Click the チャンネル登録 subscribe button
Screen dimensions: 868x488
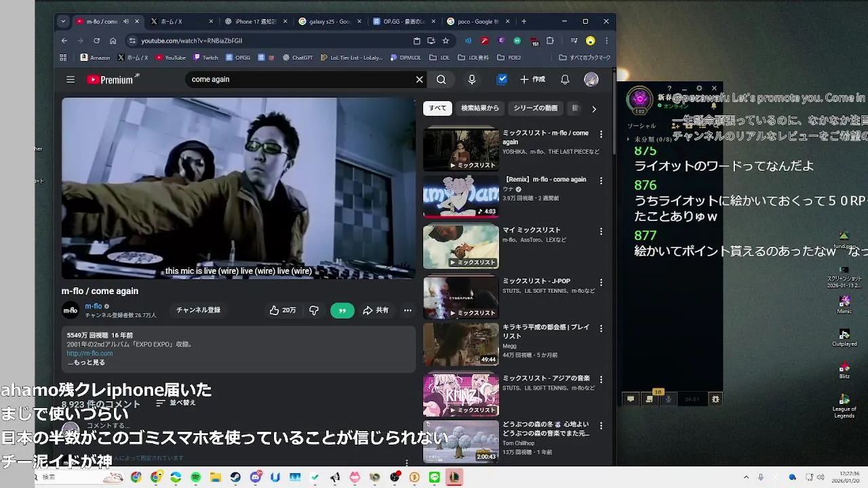click(x=199, y=310)
